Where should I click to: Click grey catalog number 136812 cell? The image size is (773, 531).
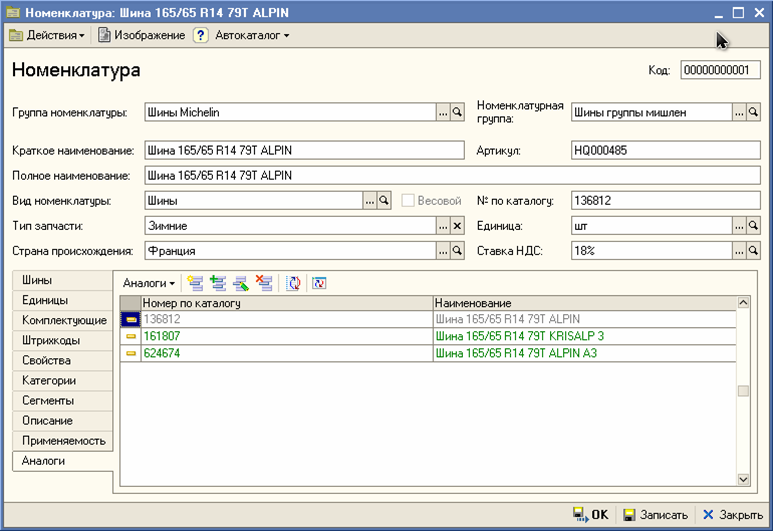(x=287, y=319)
